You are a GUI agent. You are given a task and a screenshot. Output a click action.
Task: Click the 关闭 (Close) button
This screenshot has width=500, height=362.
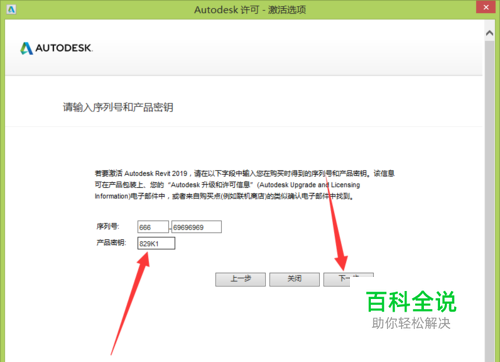click(294, 279)
